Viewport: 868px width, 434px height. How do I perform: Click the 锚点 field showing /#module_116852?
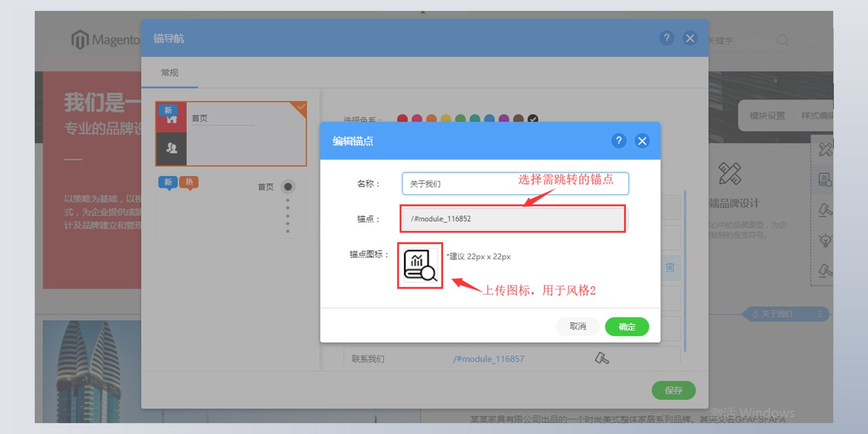pyautogui.click(x=513, y=219)
